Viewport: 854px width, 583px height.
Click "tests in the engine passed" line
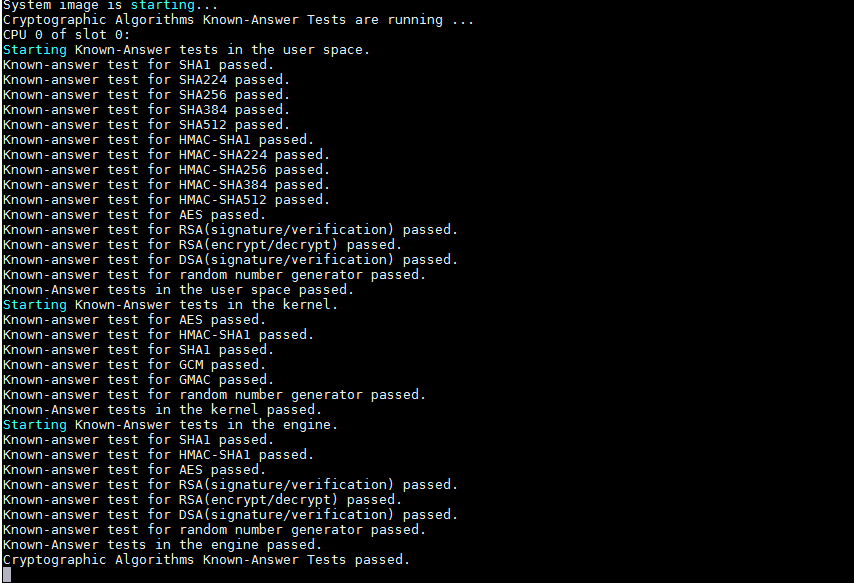tap(162, 544)
